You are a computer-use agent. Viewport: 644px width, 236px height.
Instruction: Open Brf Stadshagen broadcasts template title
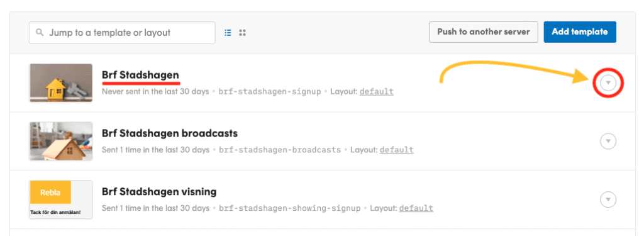(x=170, y=133)
